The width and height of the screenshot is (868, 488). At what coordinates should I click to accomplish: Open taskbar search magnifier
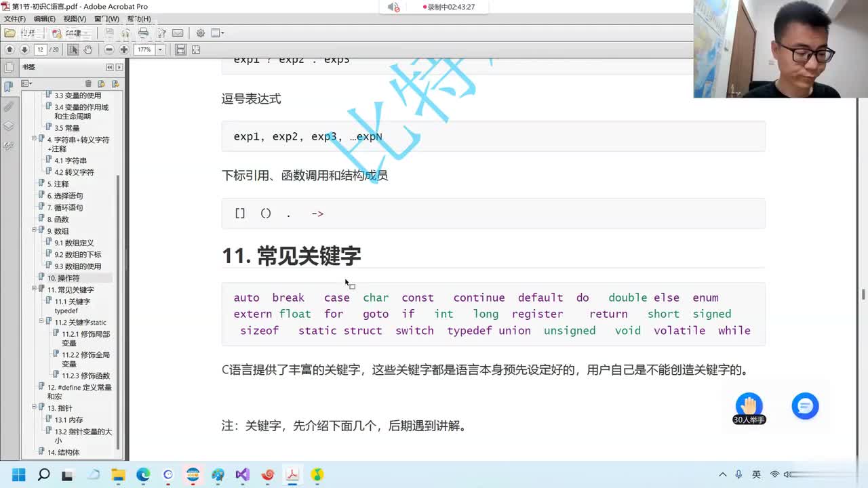point(43,474)
